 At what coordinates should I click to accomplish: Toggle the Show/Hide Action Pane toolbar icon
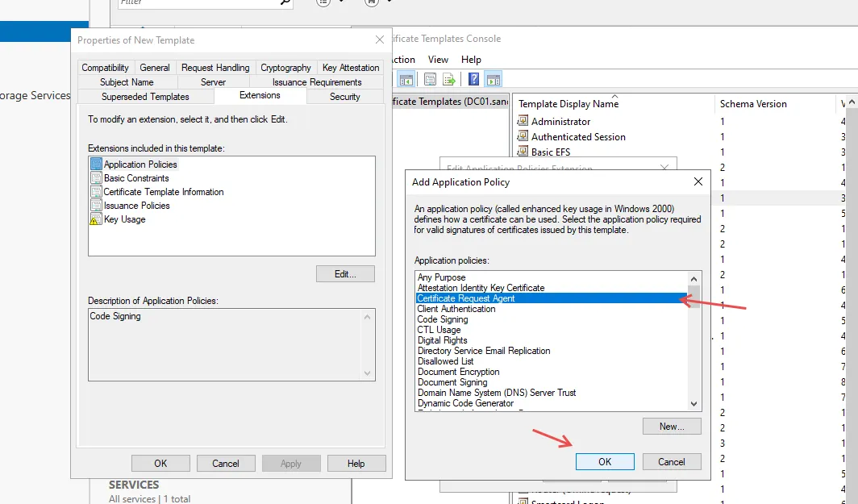(494, 79)
